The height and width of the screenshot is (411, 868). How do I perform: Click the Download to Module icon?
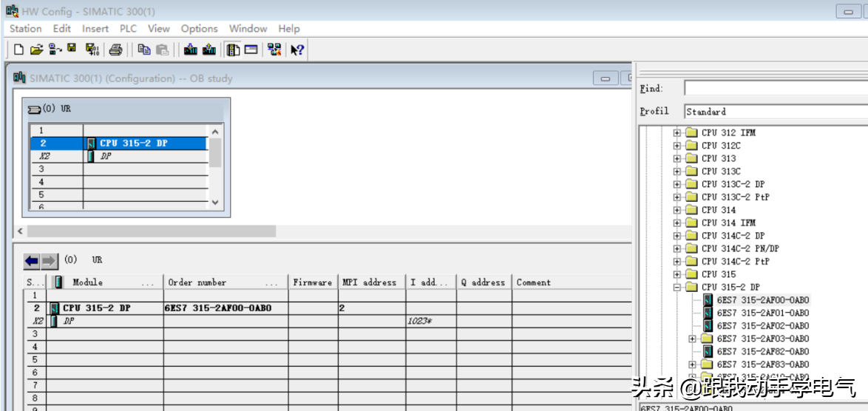191,50
